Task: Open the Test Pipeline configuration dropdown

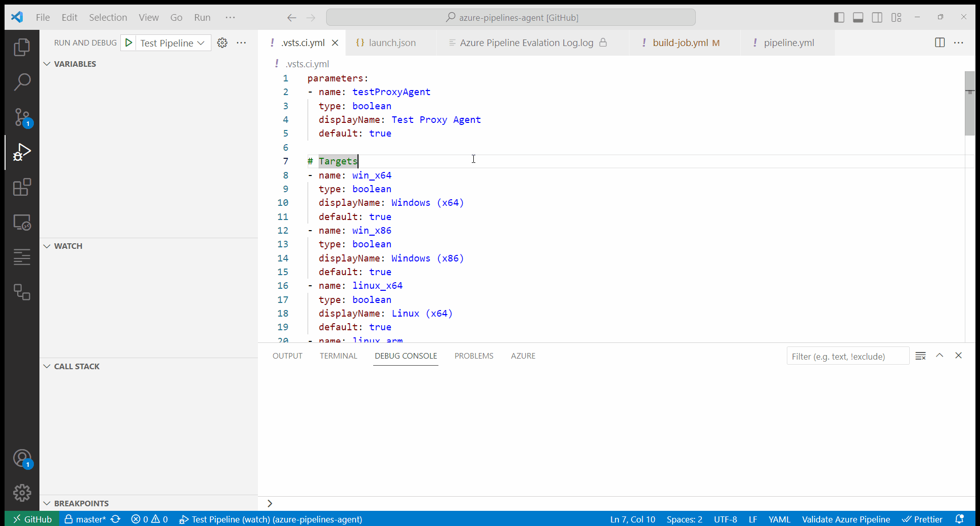Action: coord(172,43)
